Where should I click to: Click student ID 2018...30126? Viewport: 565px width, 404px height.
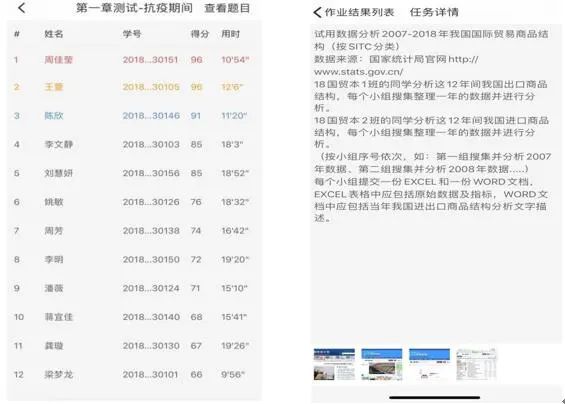coord(151,202)
